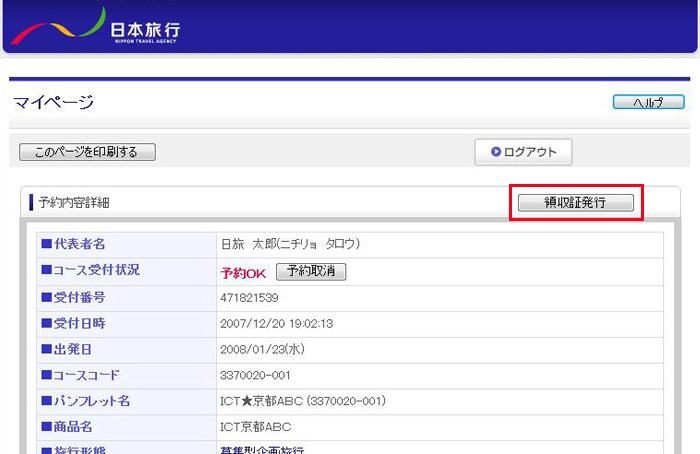Click the product name ICT京都ABC
Viewport: 700px width, 454px height.
(x=255, y=427)
